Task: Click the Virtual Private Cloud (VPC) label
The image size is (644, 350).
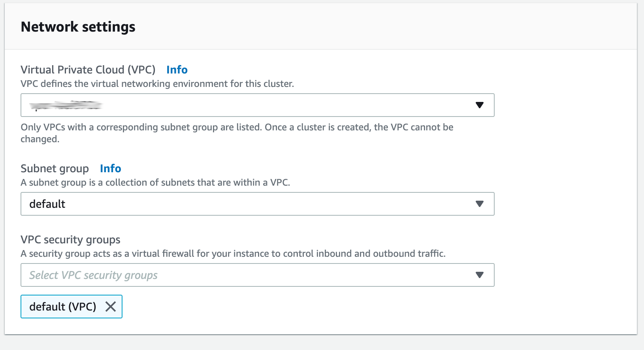Action: pos(88,70)
